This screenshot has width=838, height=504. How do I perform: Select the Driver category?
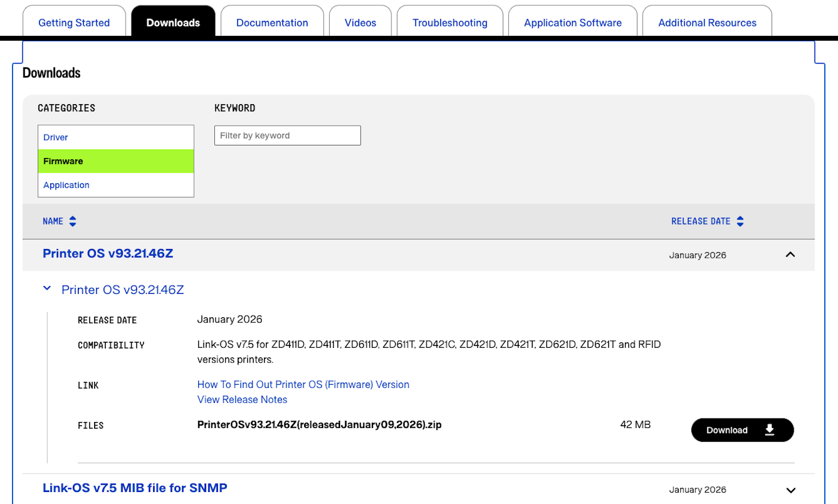pos(116,137)
